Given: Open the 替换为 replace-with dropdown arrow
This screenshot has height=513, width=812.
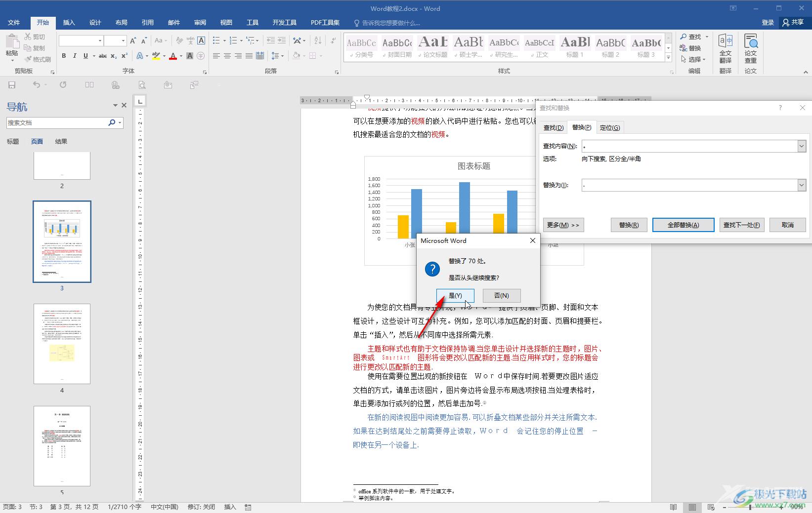Looking at the screenshot, I should (802, 185).
